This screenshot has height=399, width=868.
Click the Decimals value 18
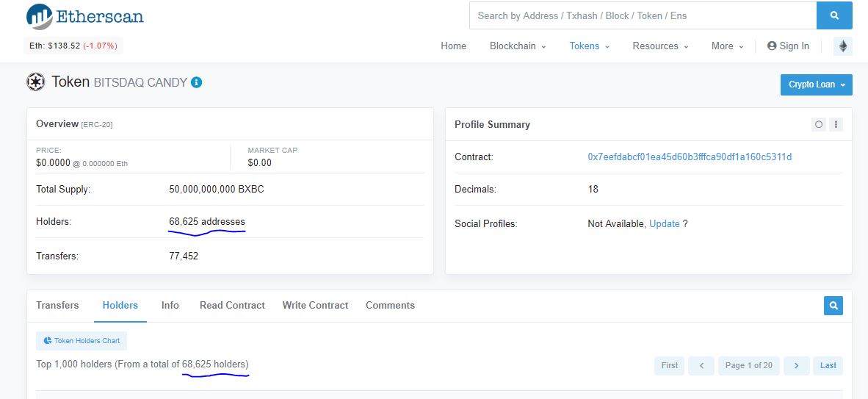click(593, 189)
